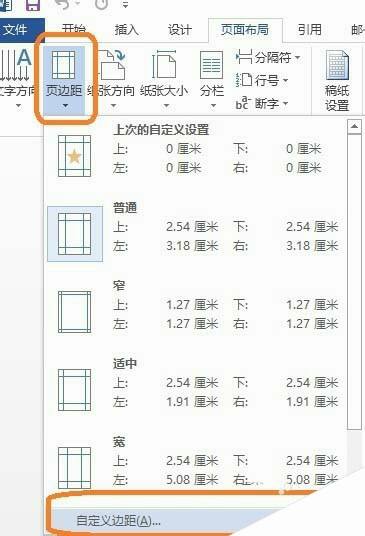This screenshot has height=536, width=365.
Task: Click the 3.18 厘米 left margin value
Action: pyautogui.click(x=192, y=245)
